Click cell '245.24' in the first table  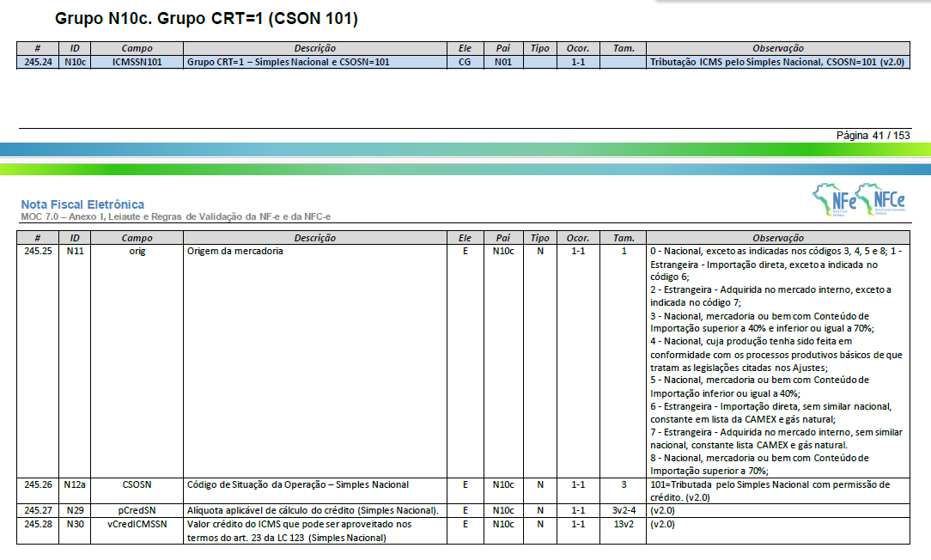(x=38, y=62)
